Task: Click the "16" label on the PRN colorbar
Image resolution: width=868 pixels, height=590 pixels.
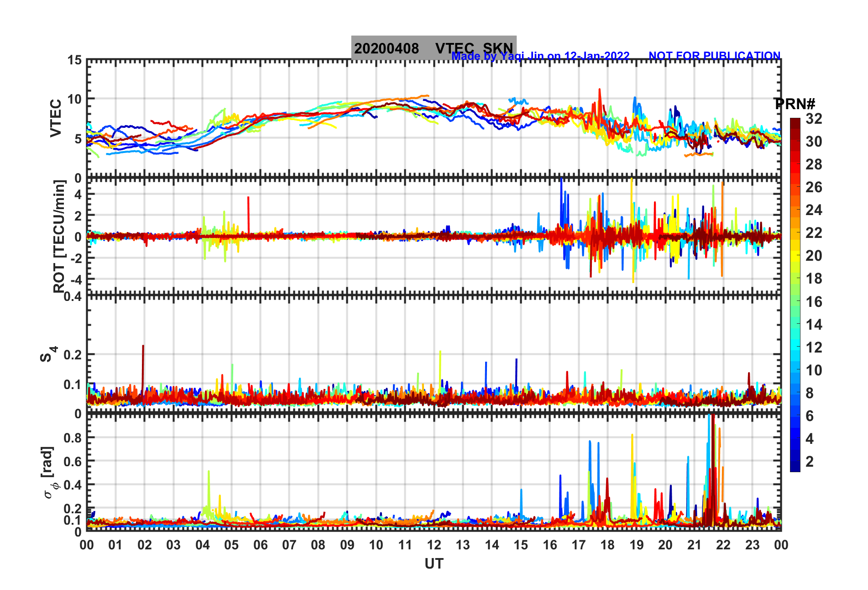Action: [x=814, y=302]
